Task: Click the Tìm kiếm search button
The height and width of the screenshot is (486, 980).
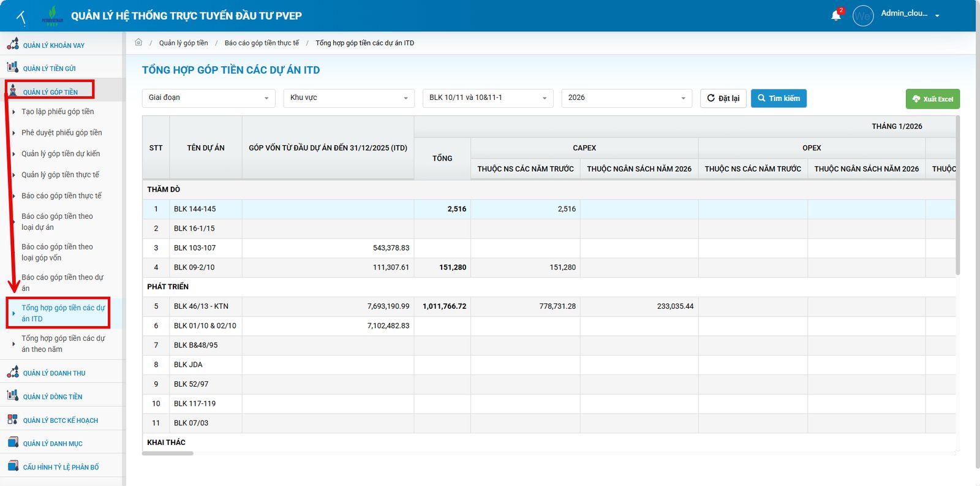Action: pyautogui.click(x=778, y=98)
